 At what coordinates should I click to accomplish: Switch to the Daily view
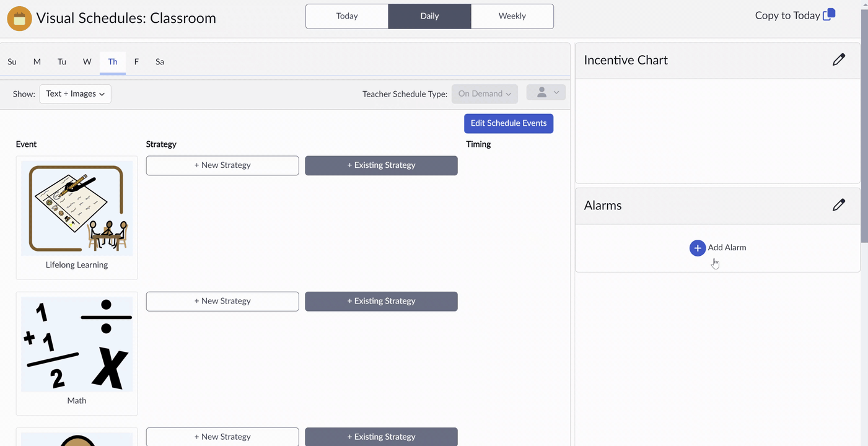coord(429,16)
